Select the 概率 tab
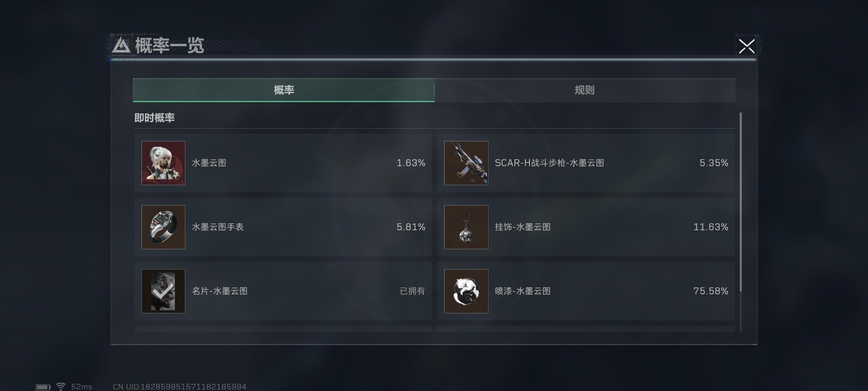Image resolution: width=868 pixels, height=391 pixels. point(284,90)
